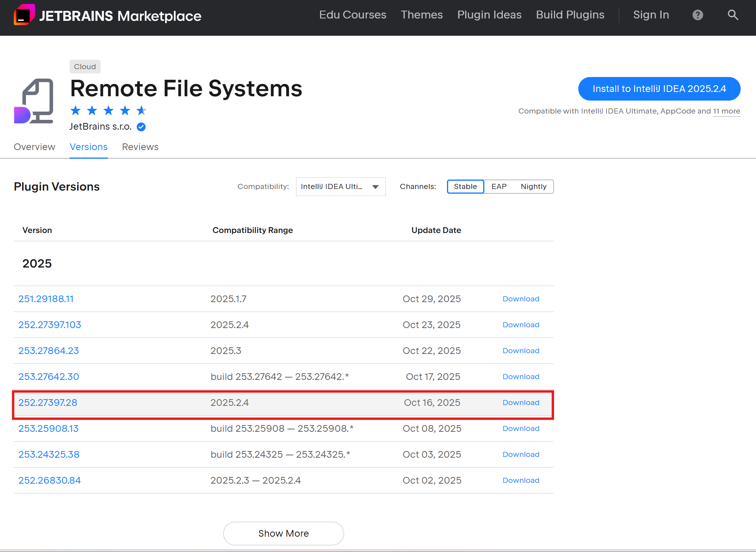Open the Reviews tab
This screenshot has width=756, height=552.
140,147
